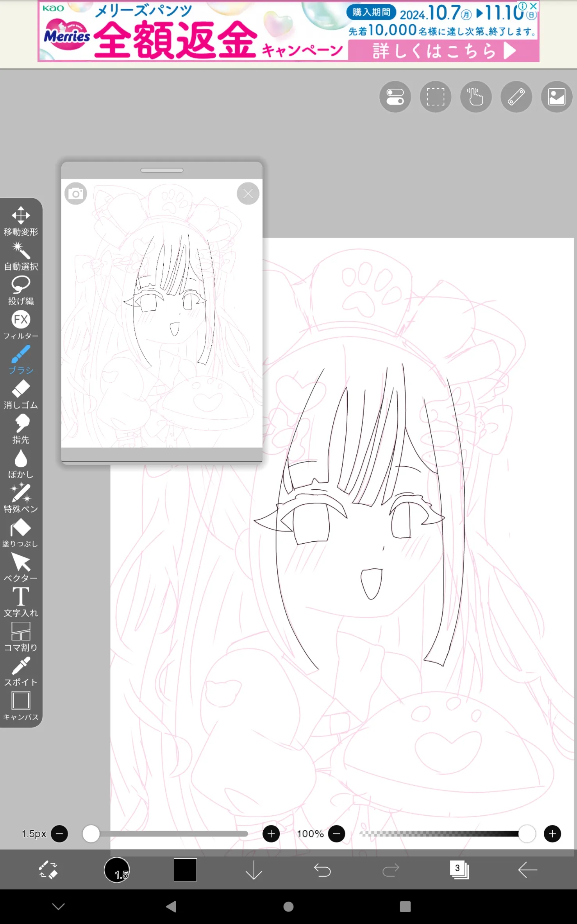Tap the reference window sketch preview

(162, 313)
